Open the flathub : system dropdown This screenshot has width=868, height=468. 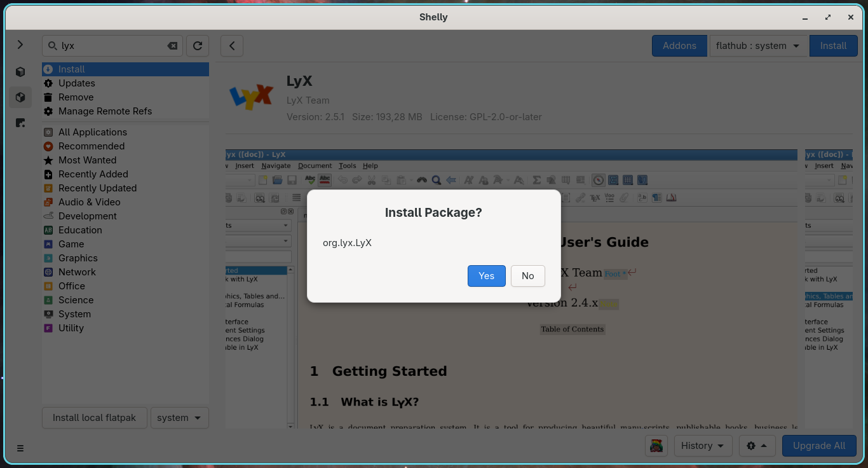click(x=758, y=46)
